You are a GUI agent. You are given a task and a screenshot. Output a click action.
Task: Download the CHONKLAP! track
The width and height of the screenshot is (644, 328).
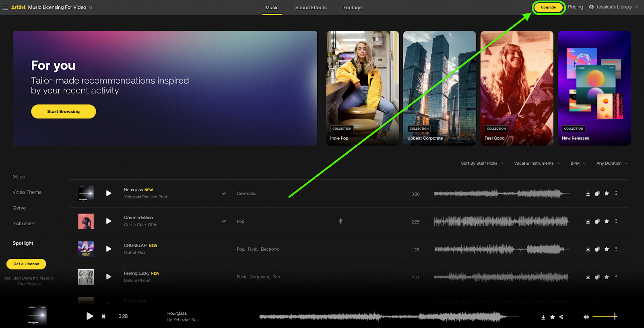588,249
